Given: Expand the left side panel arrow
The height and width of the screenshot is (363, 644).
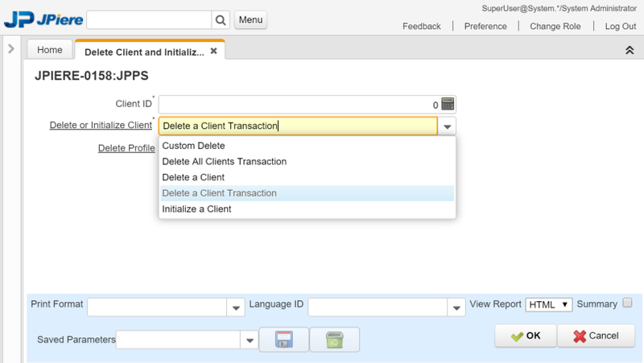Looking at the screenshot, I should (11, 49).
